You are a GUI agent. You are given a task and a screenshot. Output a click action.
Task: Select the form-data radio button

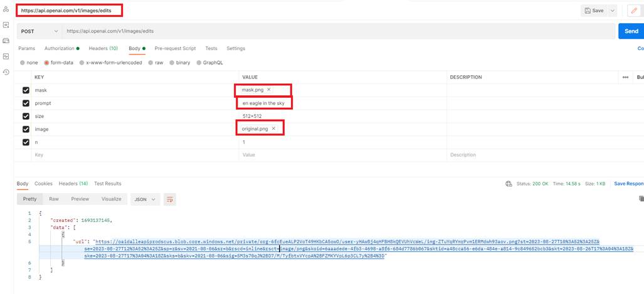pyautogui.click(x=46, y=63)
